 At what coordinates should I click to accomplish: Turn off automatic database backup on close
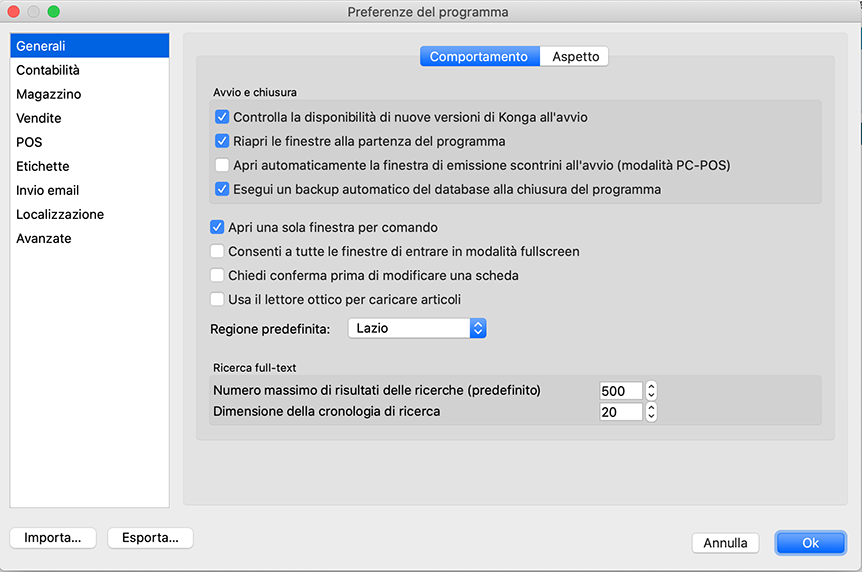tap(222, 189)
